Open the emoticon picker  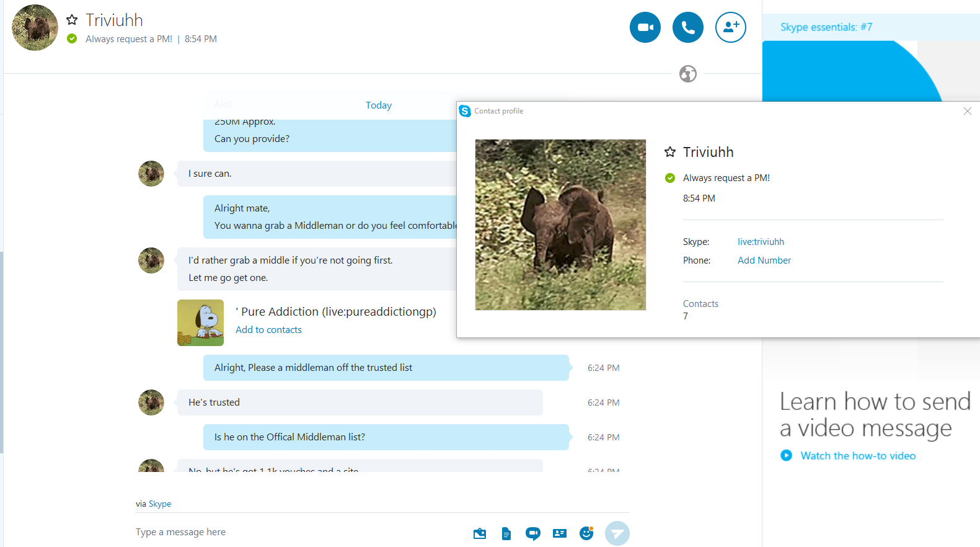point(586,533)
